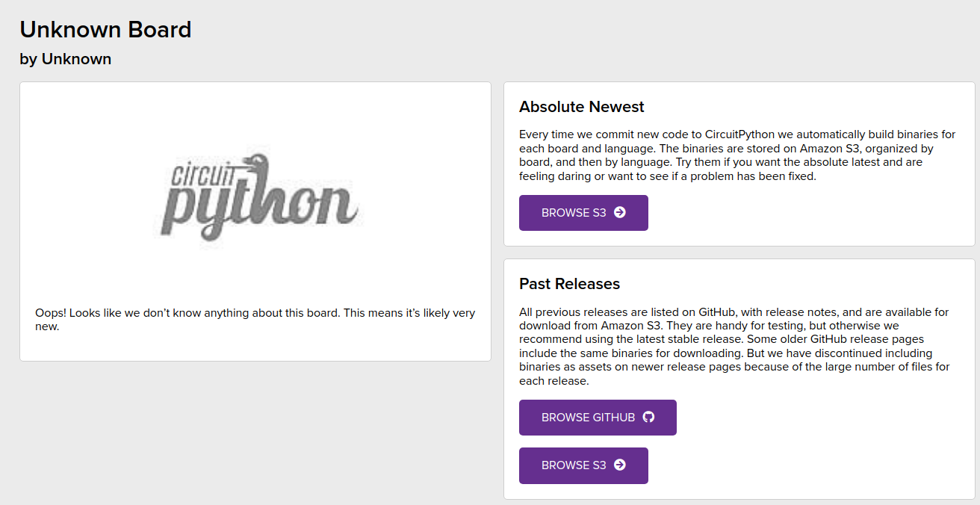Viewport: 980px width, 505px height.
Task: Click the Past Releases heading
Action: point(568,284)
